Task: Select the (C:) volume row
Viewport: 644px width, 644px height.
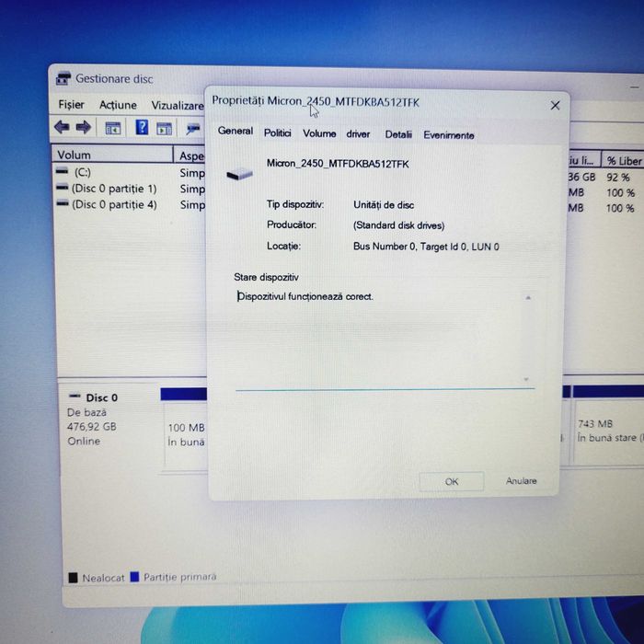Action: (130, 172)
